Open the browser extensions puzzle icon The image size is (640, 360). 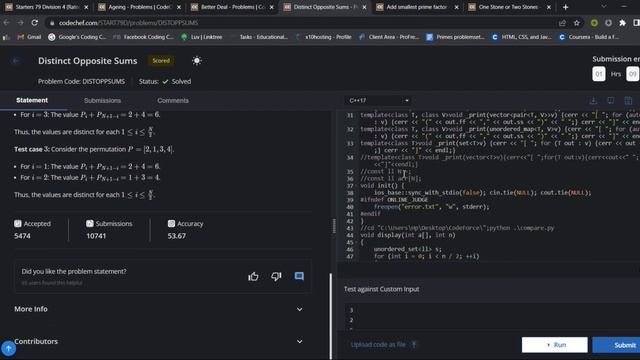pos(622,23)
